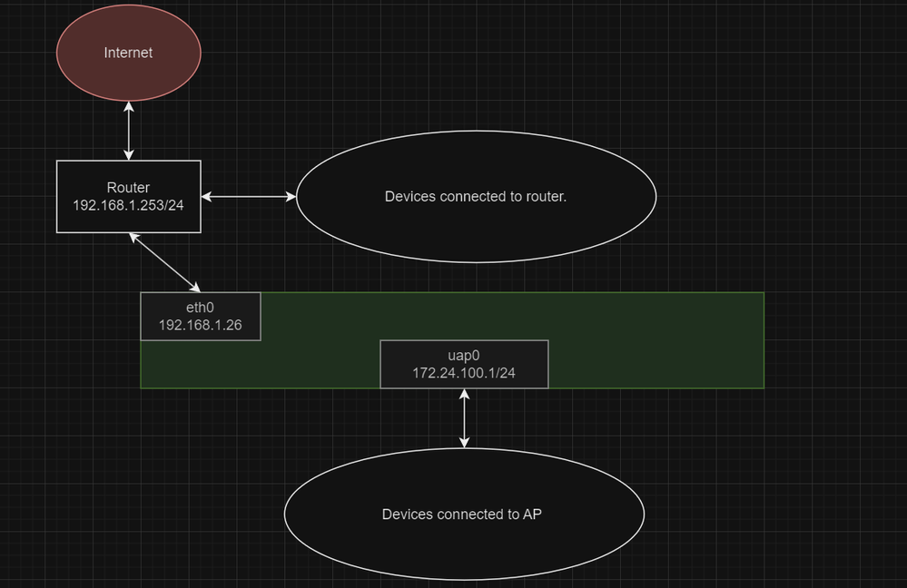Click the 'eth0' interface name text
The height and width of the screenshot is (588, 907).
click(199, 308)
